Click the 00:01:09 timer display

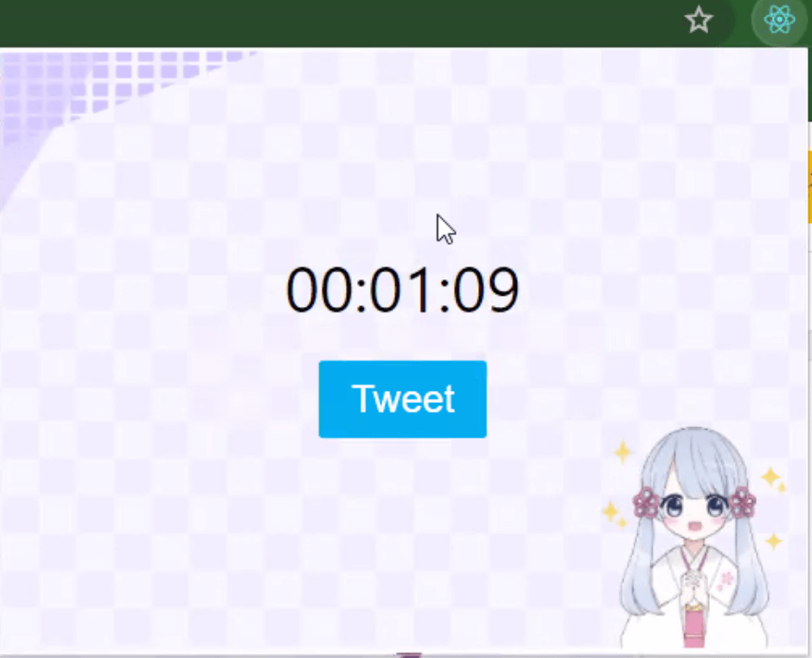[402, 290]
